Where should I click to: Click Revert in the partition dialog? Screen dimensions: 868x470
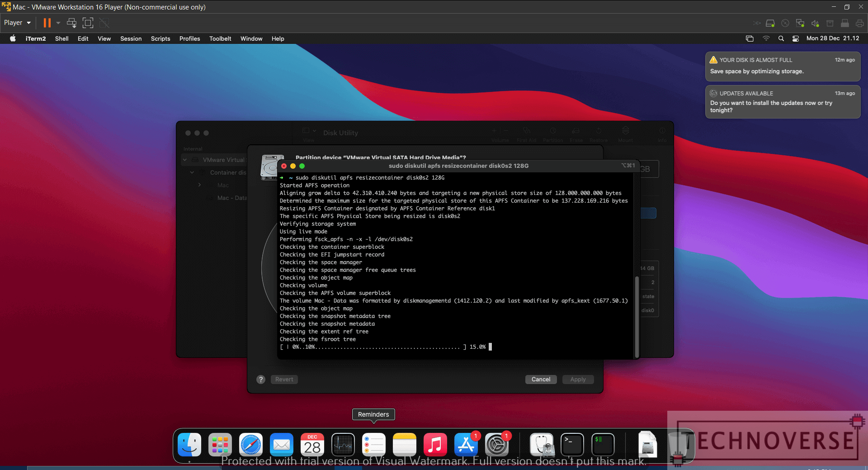(x=284, y=380)
